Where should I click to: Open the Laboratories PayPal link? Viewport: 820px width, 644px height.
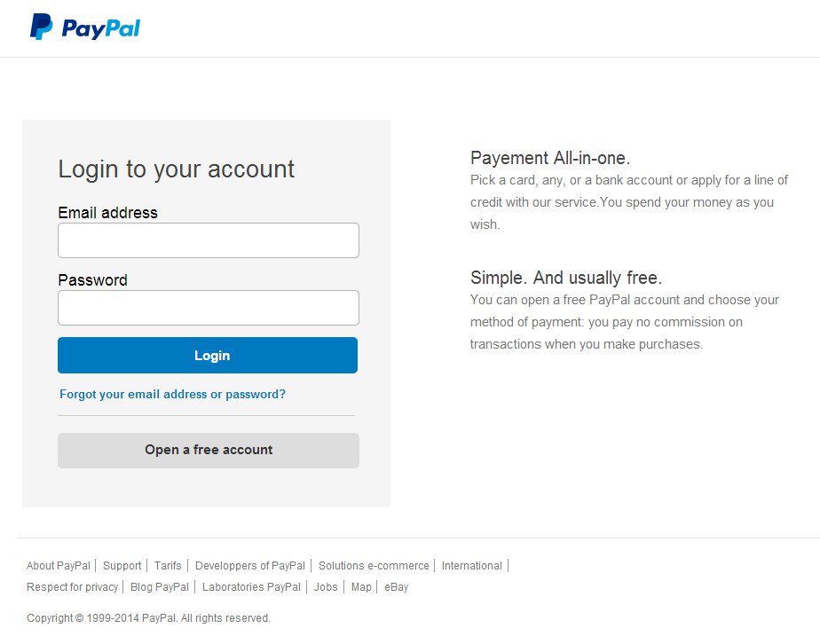click(x=251, y=587)
